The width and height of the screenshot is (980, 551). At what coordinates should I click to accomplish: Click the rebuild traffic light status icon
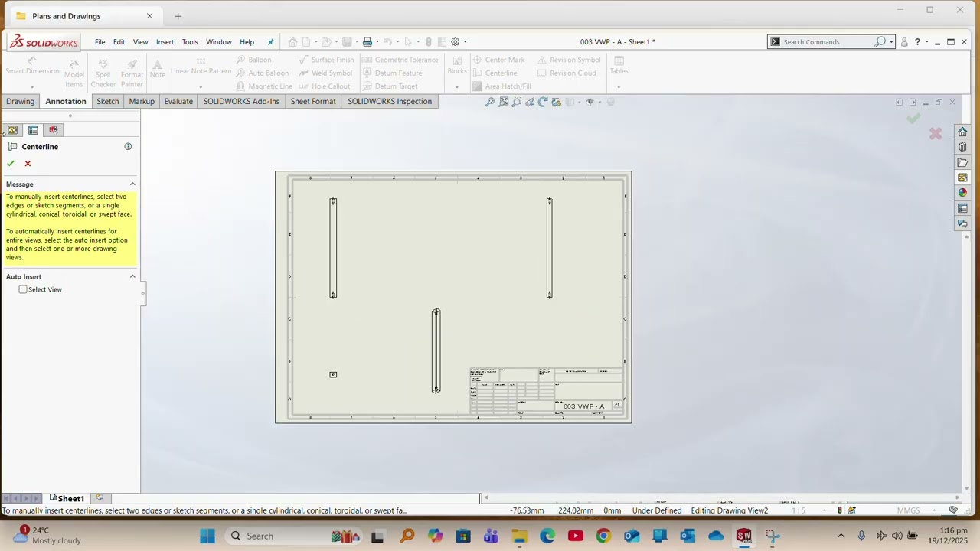coord(840,510)
